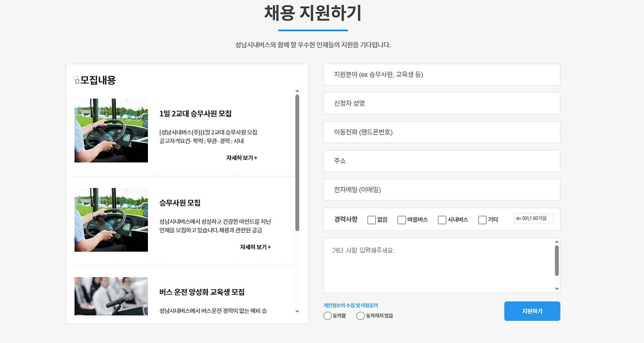Click the 지원분야 input field
This screenshot has width=644, height=343.
coord(441,74)
